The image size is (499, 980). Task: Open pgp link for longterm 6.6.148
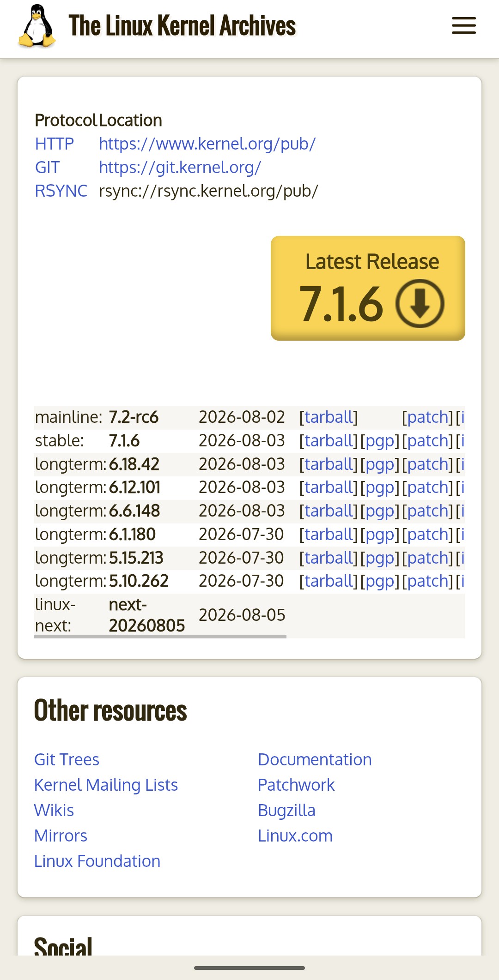[380, 511]
